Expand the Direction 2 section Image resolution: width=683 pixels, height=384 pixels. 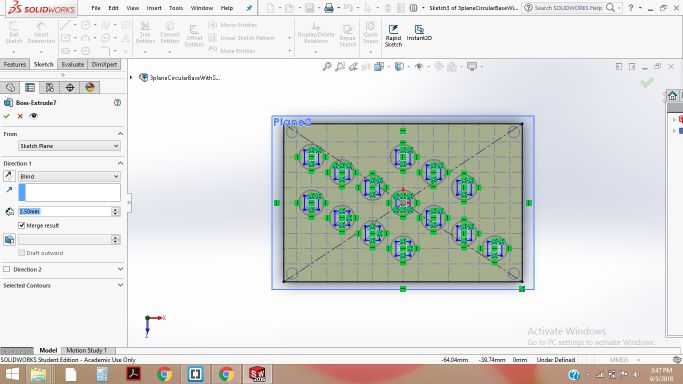pos(120,269)
